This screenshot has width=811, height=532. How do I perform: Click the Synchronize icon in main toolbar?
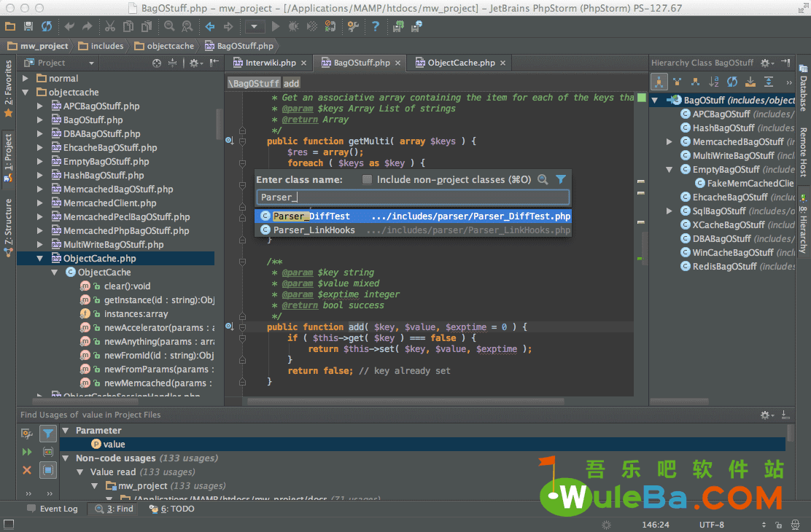tap(47, 26)
